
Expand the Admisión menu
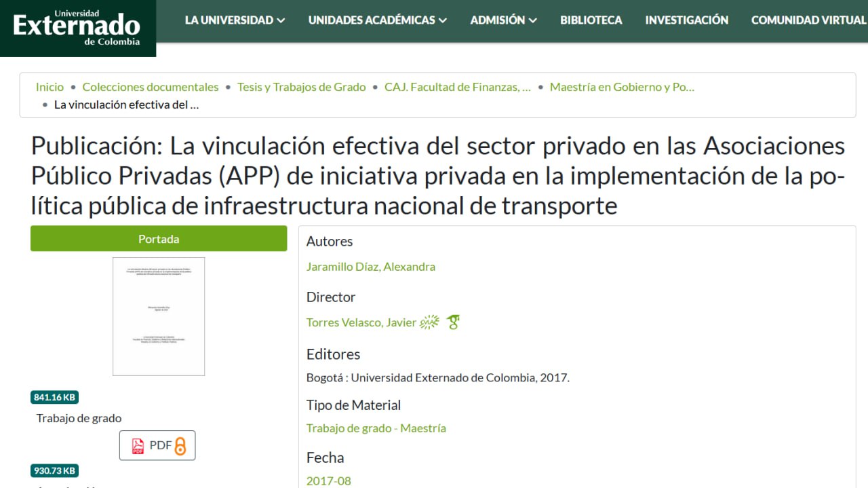[503, 20]
